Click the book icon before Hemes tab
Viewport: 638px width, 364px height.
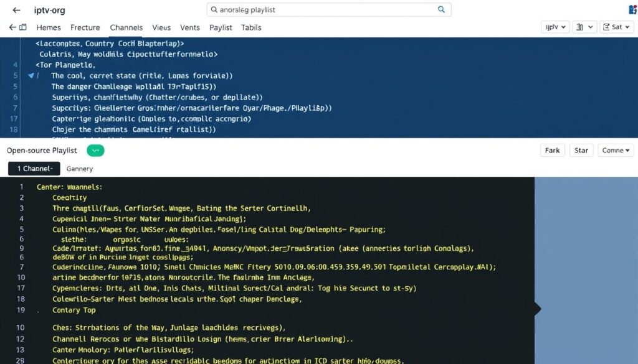point(23,27)
